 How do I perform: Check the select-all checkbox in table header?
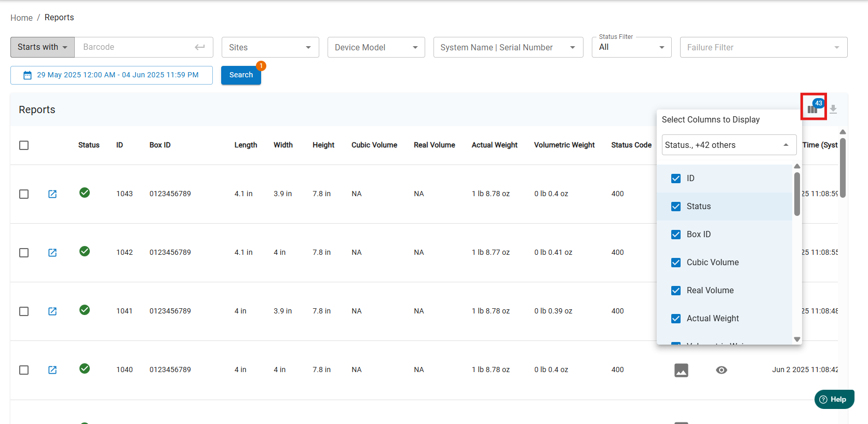click(24, 145)
